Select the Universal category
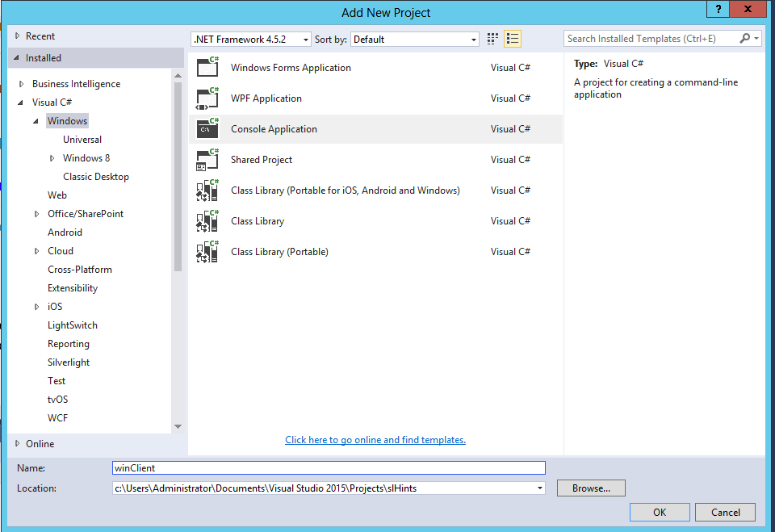Image resolution: width=775 pixels, height=532 pixels. click(x=82, y=140)
